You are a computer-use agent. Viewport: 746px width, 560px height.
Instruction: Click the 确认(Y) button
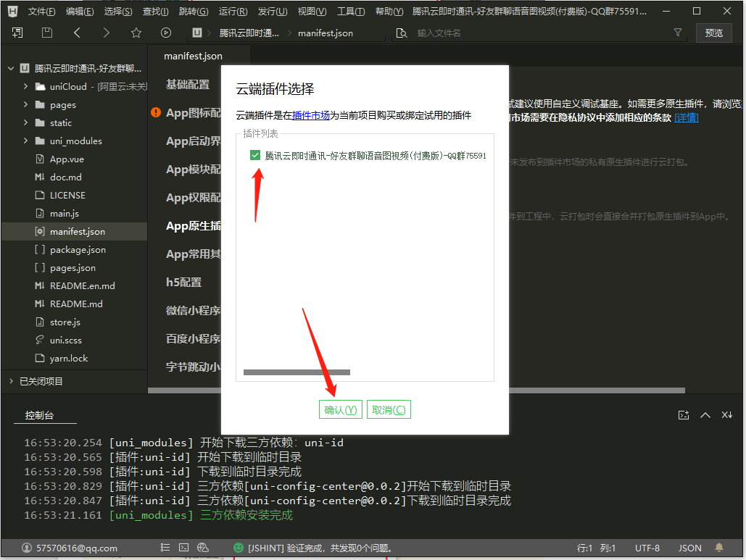click(x=341, y=409)
